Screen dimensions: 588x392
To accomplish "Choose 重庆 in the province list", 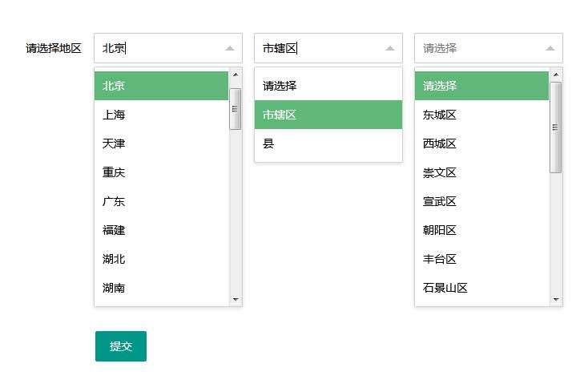I will pos(161,172).
